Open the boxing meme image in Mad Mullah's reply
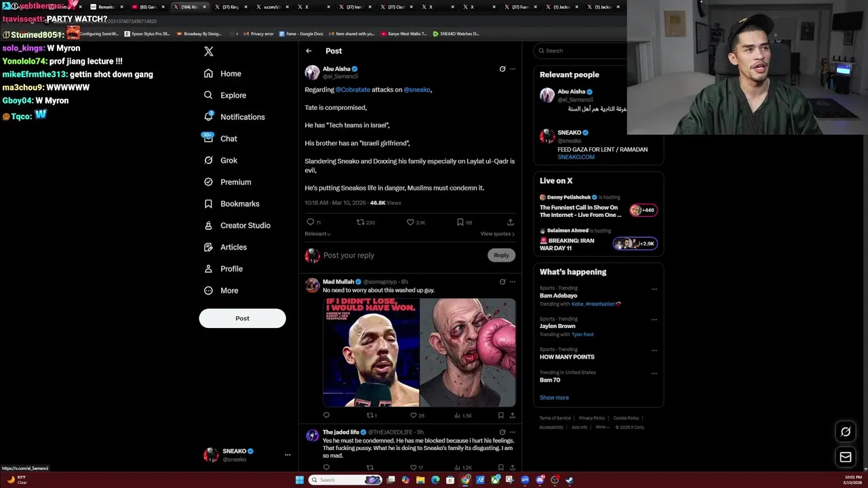The image size is (868, 488). tap(419, 352)
